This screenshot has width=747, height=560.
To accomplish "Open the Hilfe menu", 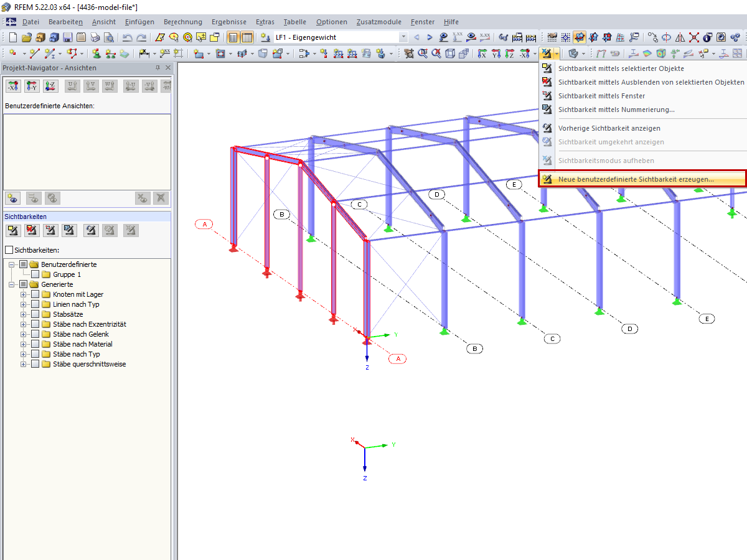I will (x=451, y=22).
